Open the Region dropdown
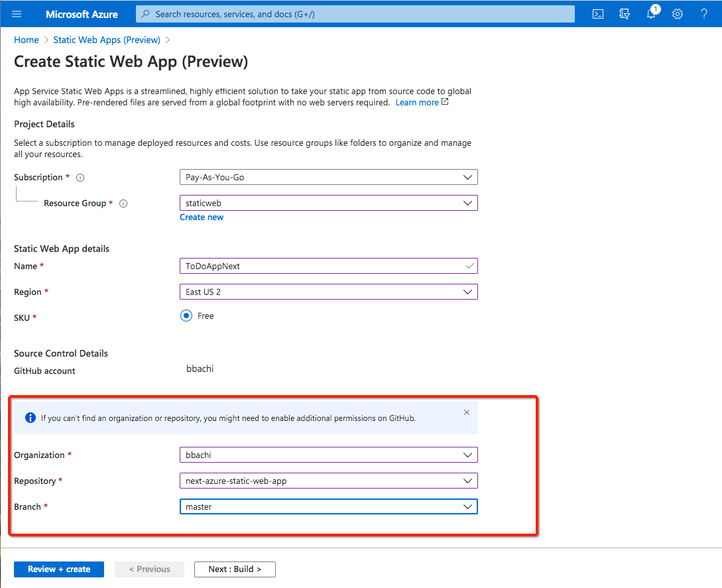The height and width of the screenshot is (588, 722). coord(329,292)
